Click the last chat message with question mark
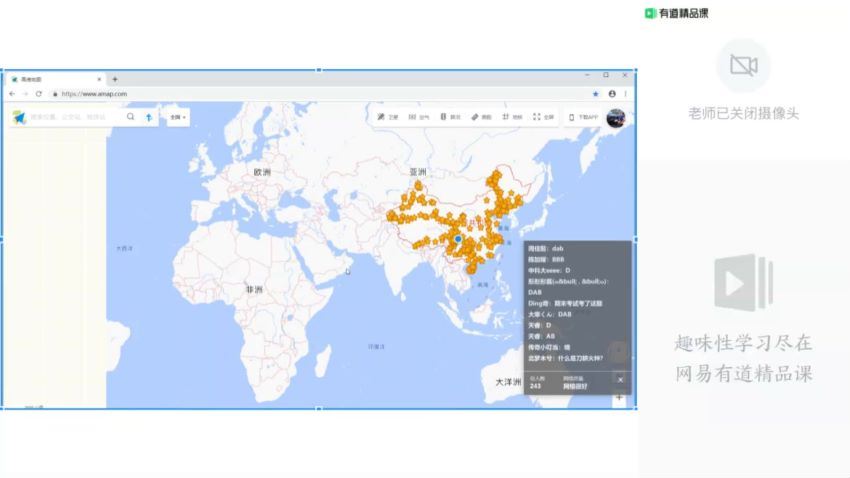Viewport: 850px width, 478px height. [x=566, y=358]
